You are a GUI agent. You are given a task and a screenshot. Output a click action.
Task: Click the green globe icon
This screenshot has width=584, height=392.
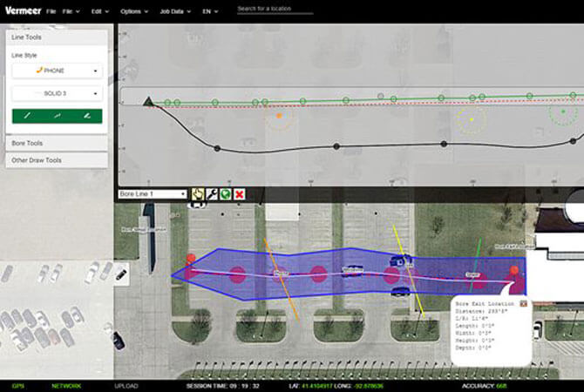click(225, 193)
